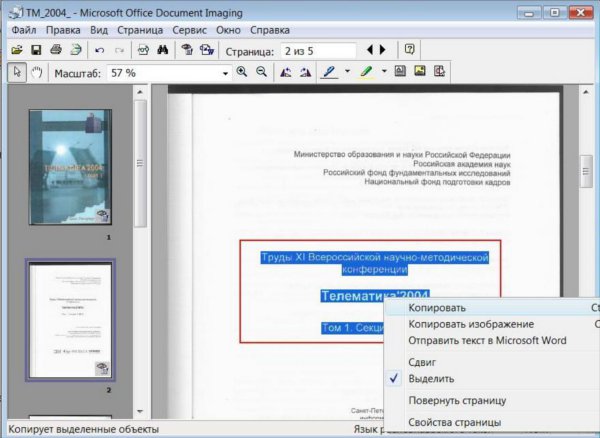Click the Open file toolbar icon

coord(17,50)
